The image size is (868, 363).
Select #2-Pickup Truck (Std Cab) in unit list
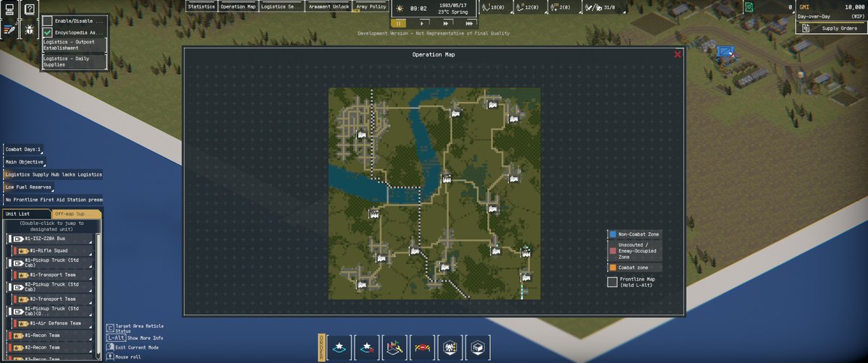tap(50, 286)
